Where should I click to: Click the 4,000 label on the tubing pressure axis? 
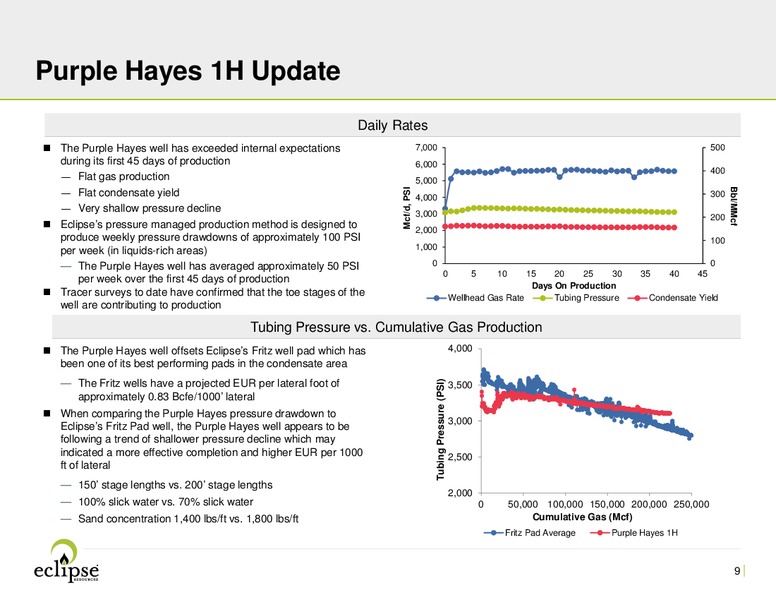pyautogui.click(x=460, y=349)
